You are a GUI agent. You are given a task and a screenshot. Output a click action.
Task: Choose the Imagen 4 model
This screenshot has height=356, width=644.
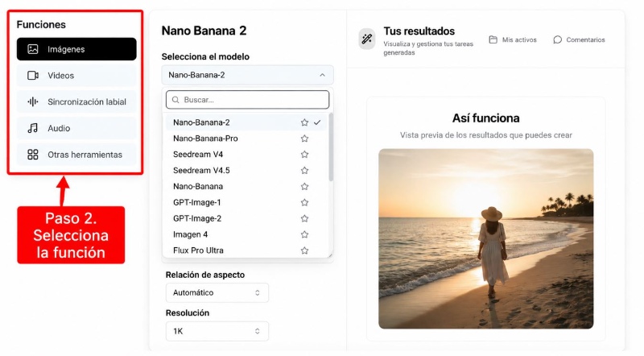point(246,234)
